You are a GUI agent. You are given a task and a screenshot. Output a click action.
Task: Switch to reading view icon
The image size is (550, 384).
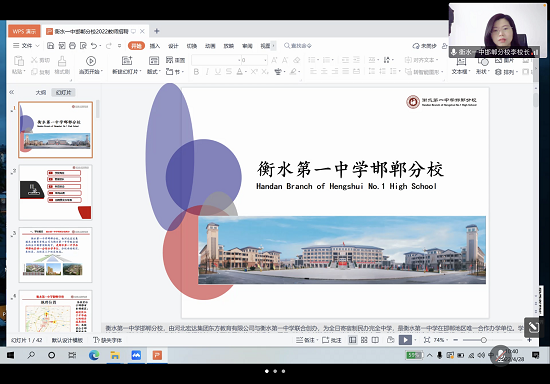tap(375, 340)
